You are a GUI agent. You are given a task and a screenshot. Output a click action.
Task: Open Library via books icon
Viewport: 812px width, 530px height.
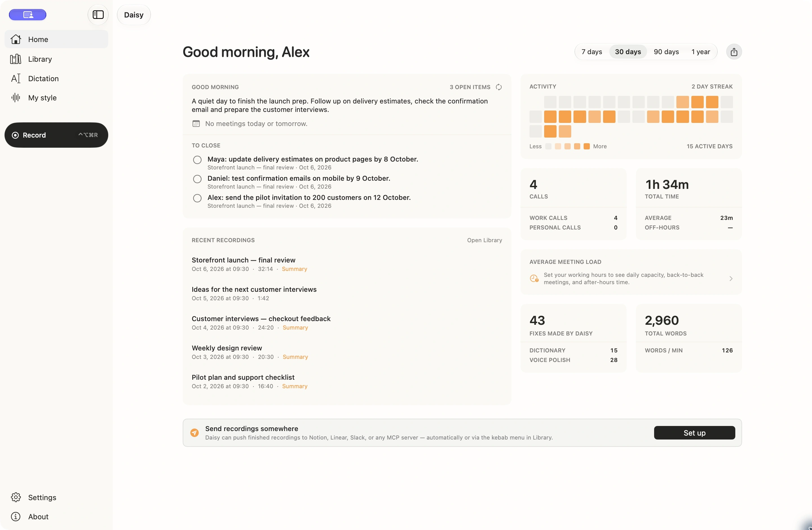click(16, 59)
